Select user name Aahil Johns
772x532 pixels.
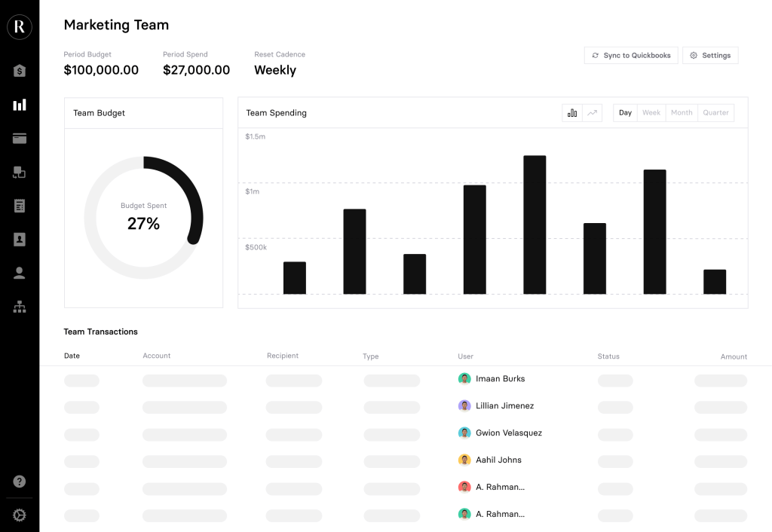[498, 460]
